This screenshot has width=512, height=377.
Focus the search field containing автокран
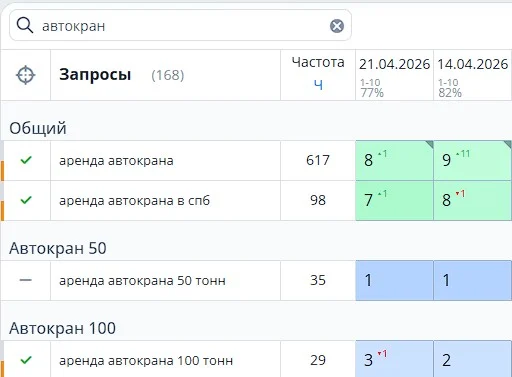(x=180, y=25)
